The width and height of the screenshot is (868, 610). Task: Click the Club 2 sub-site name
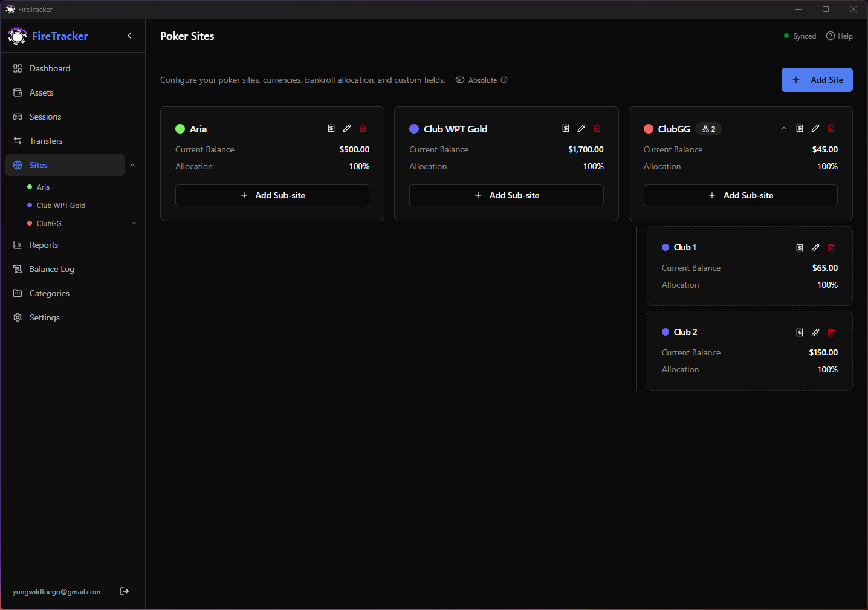[x=685, y=332]
